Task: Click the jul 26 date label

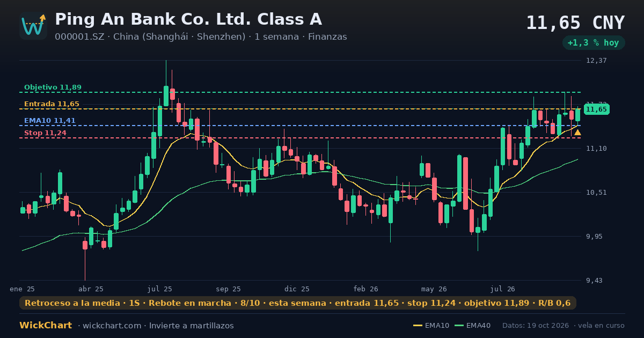Action: point(503,289)
